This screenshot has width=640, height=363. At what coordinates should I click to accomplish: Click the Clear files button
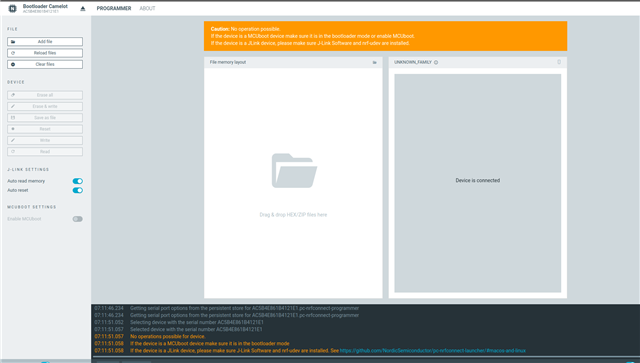click(x=45, y=65)
